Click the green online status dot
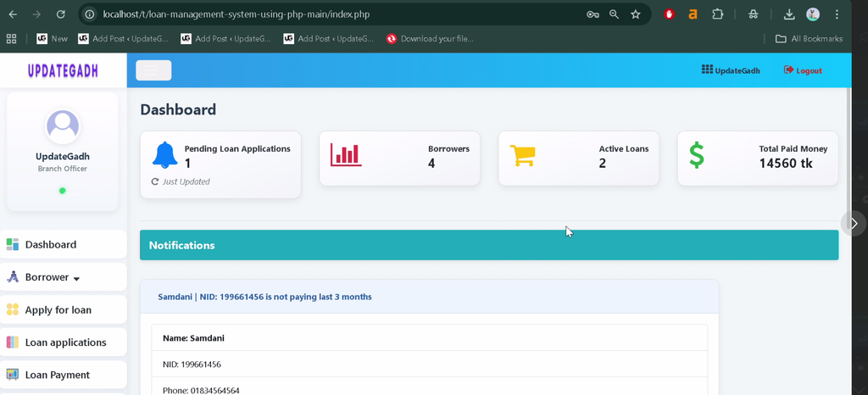This screenshot has width=868, height=395. (63, 191)
